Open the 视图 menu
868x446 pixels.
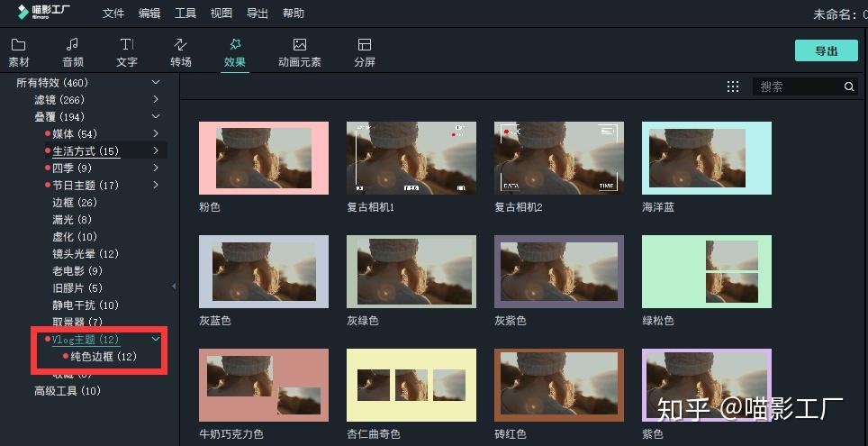point(221,14)
